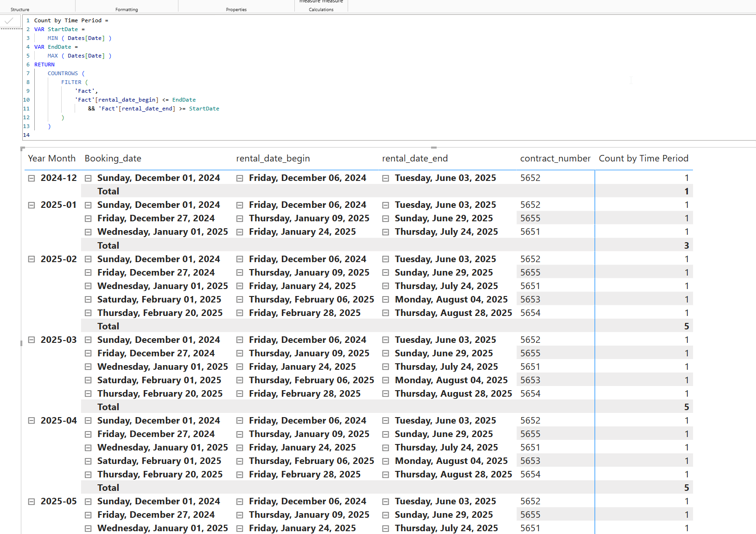Image resolution: width=756 pixels, height=534 pixels.
Task: Select the total value 3 for 2025-01
Action: 686,246
